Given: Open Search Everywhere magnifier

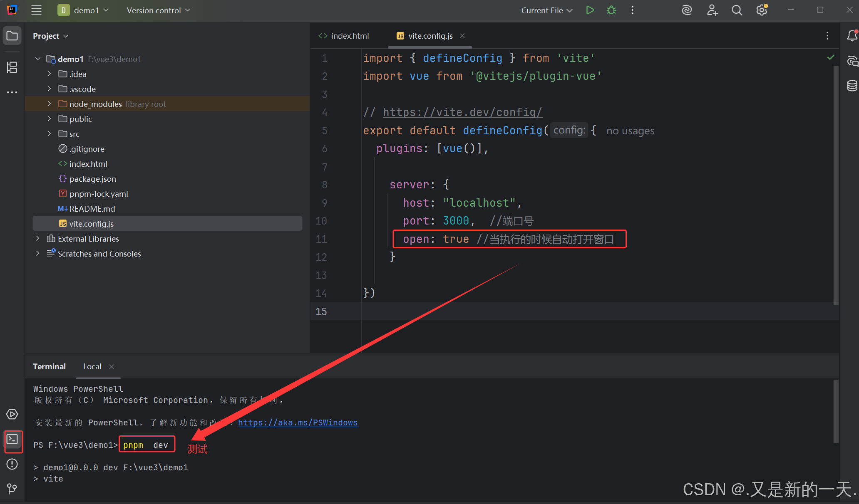Looking at the screenshot, I should tap(737, 10).
